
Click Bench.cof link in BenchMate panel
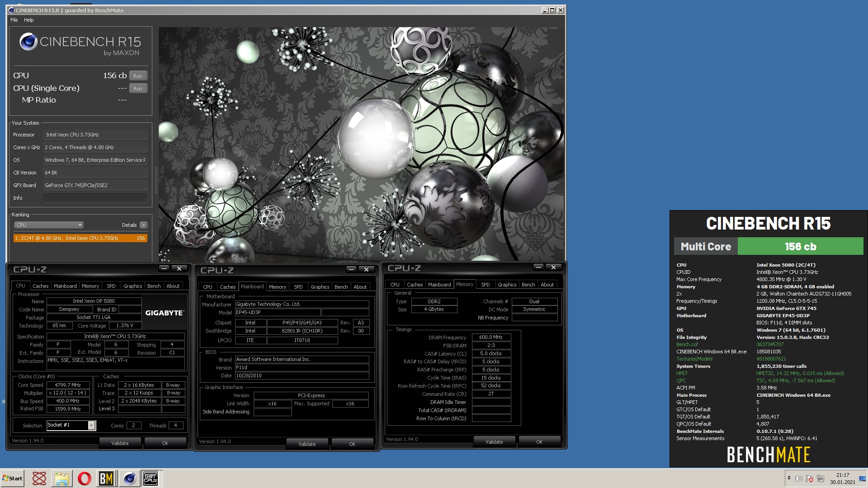(x=687, y=344)
